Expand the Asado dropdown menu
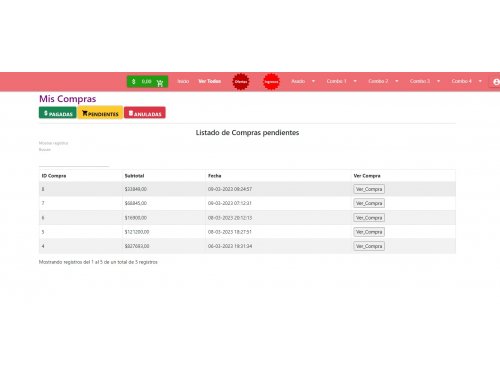Image resolution: width=500 pixels, height=375 pixels. (x=303, y=81)
